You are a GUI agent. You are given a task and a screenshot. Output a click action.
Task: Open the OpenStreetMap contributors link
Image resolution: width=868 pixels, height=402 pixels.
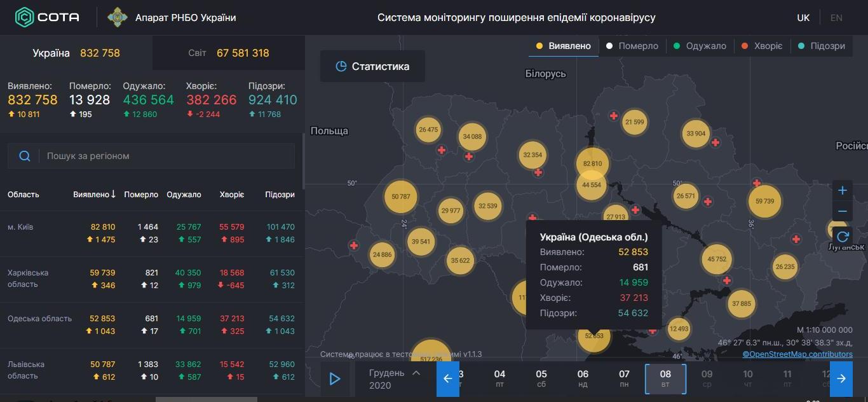[x=797, y=354]
